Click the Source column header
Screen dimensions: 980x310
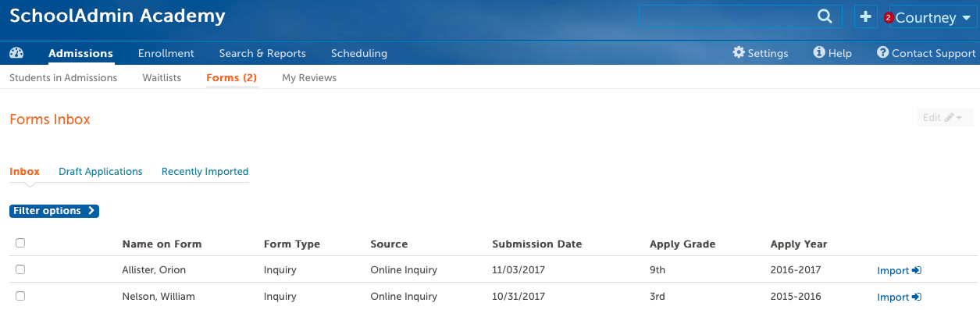(389, 244)
